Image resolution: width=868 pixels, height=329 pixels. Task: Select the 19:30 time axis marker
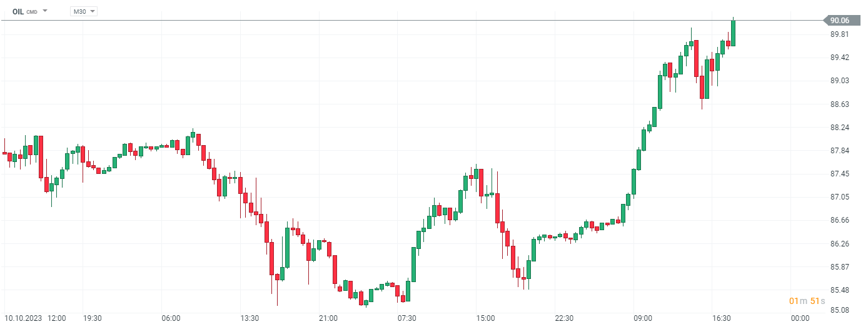click(x=93, y=318)
